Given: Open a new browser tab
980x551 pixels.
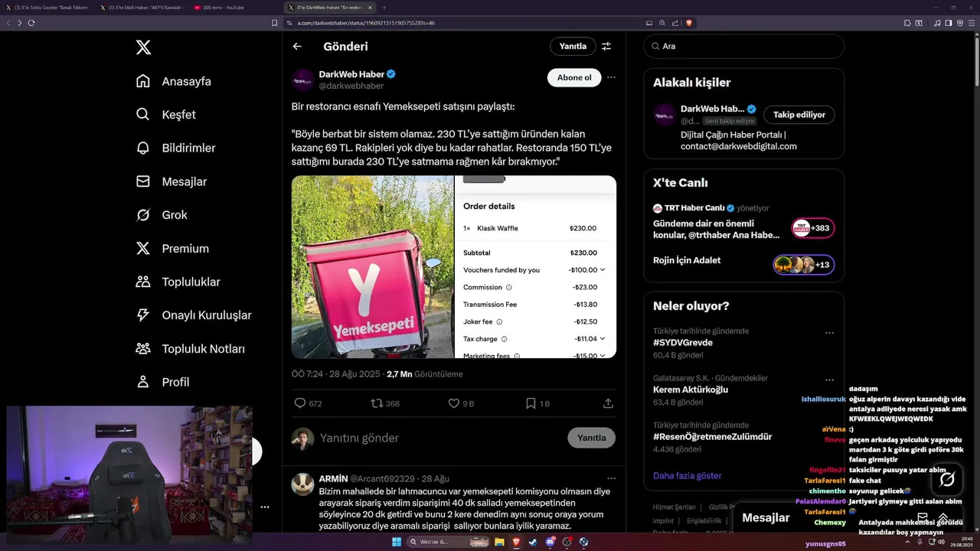Looking at the screenshot, I should click(x=385, y=7).
